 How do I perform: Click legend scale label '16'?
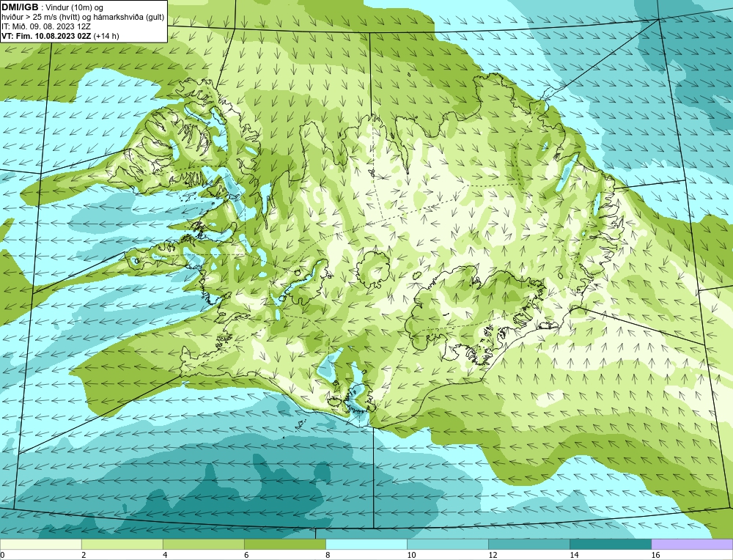655,555
